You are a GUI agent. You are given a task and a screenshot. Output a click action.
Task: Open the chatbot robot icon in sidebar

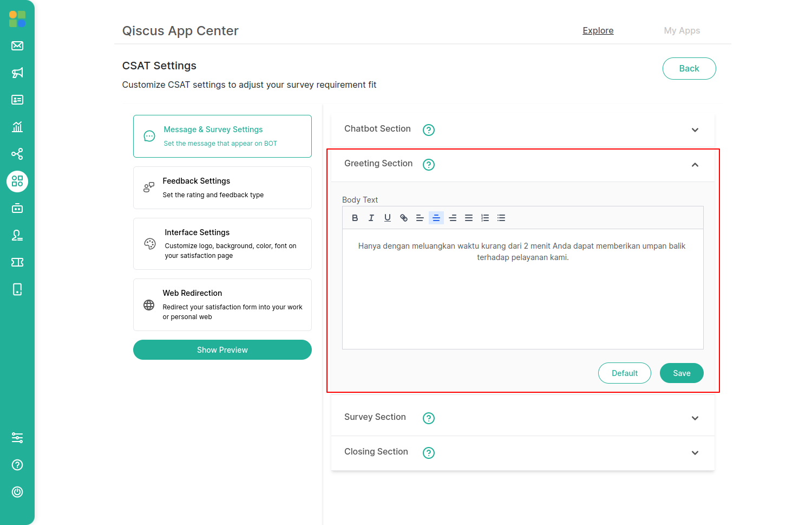click(17, 208)
